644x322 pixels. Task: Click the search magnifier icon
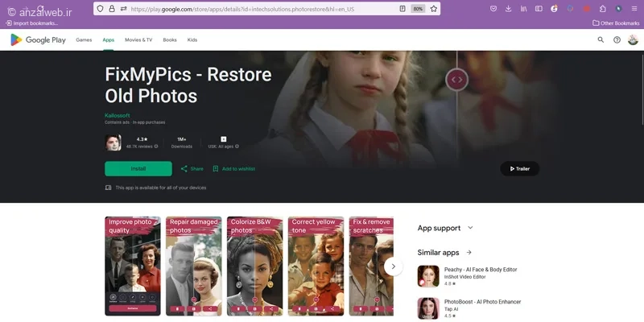[x=601, y=39]
